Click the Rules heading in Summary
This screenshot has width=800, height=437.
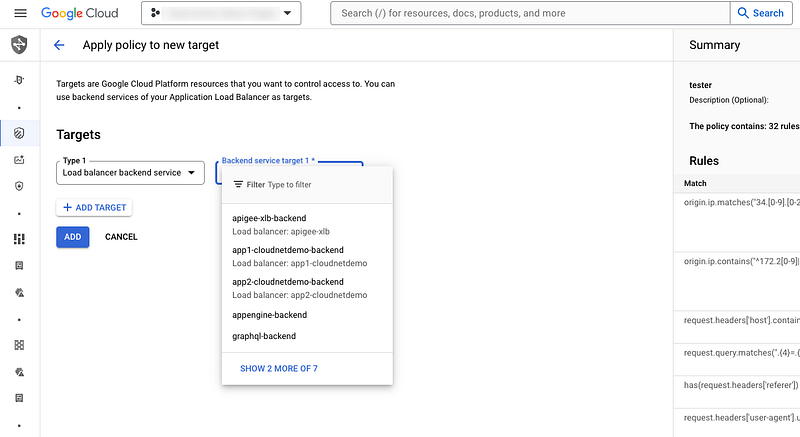(704, 161)
